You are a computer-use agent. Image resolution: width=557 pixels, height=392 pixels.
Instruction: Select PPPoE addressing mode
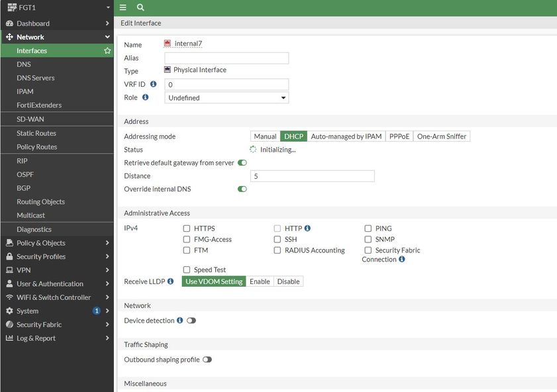(399, 136)
